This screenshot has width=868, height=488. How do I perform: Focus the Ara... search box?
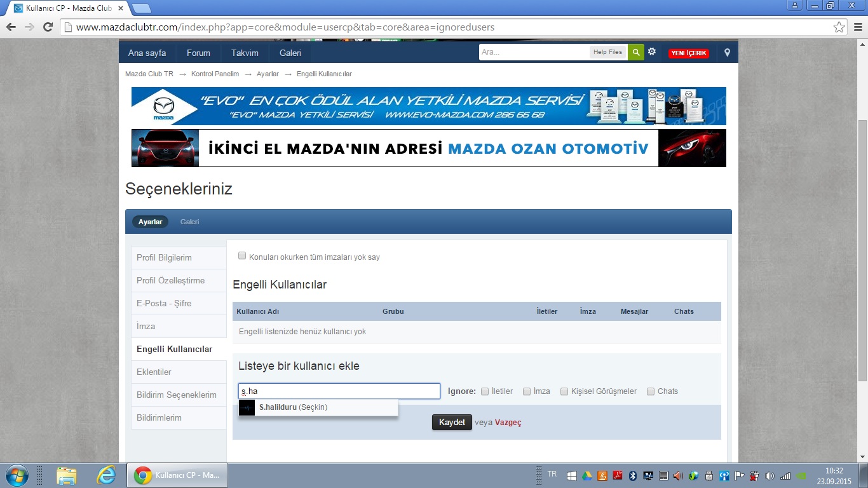[534, 52]
